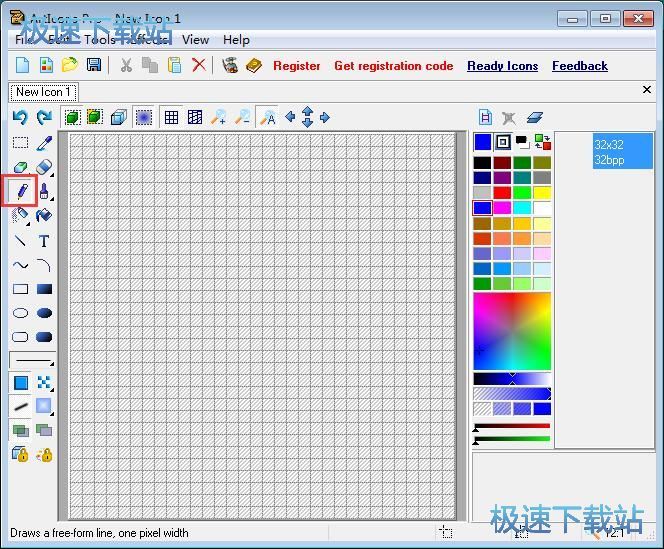Image resolution: width=664 pixels, height=549 pixels.
Task: Click the Paste clipboard icon
Action: coord(174,65)
